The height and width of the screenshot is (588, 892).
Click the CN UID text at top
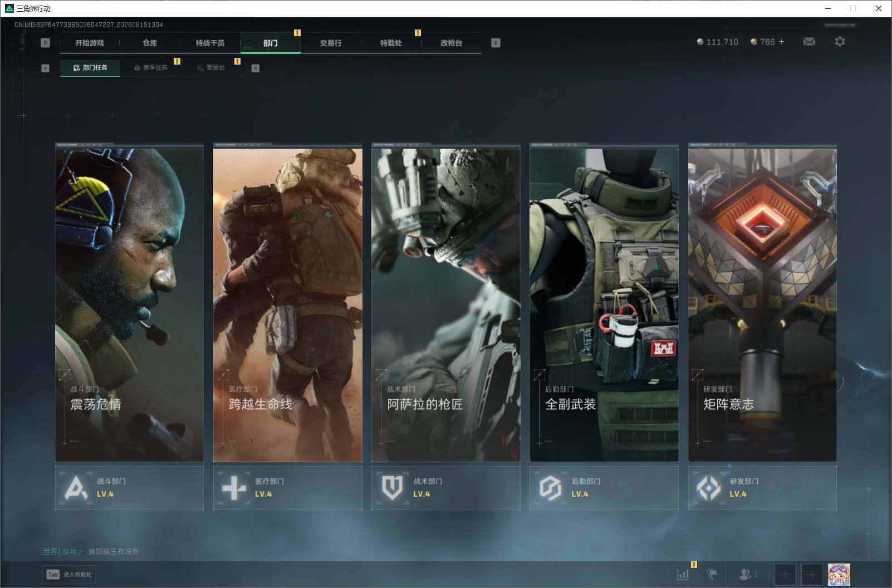(x=89, y=24)
